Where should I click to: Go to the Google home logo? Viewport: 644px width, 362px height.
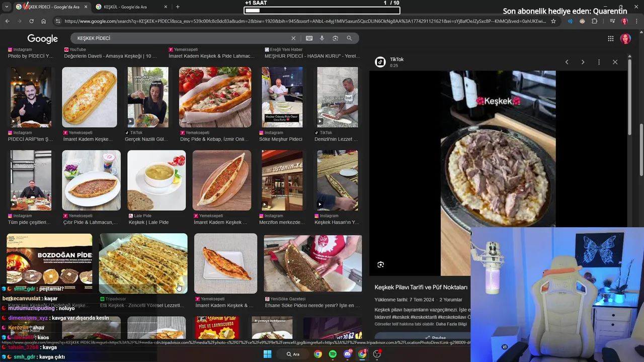(42, 39)
